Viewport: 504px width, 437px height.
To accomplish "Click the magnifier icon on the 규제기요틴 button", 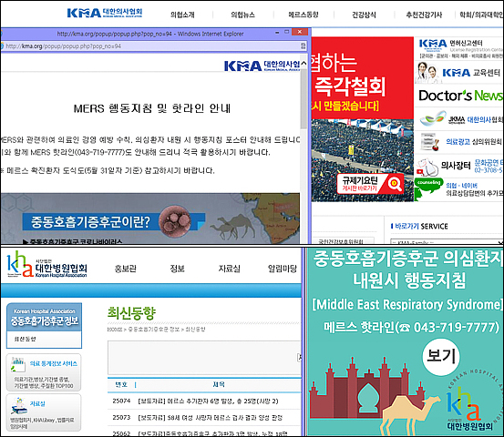I will point(394,184).
